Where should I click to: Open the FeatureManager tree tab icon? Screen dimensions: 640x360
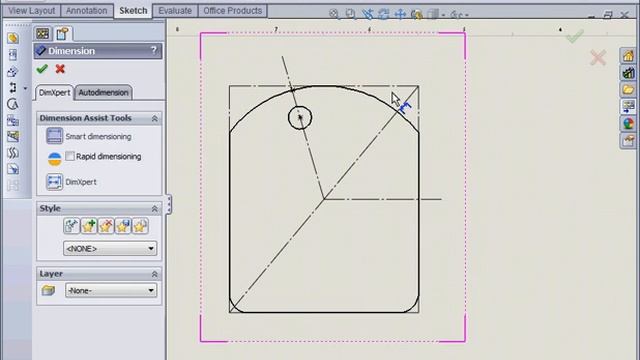click(42, 33)
